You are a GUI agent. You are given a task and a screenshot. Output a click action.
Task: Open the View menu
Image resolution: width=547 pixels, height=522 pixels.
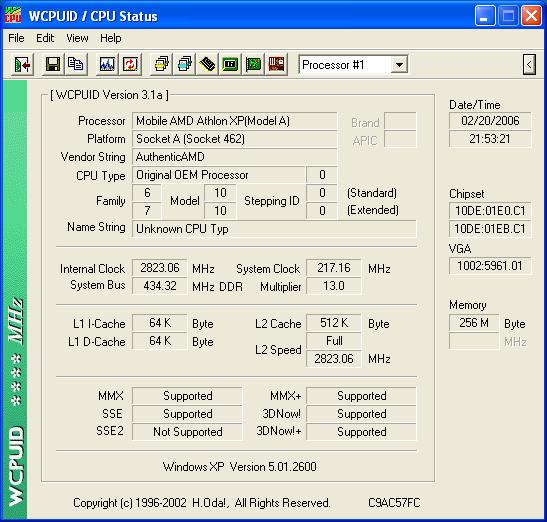coord(77,38)
